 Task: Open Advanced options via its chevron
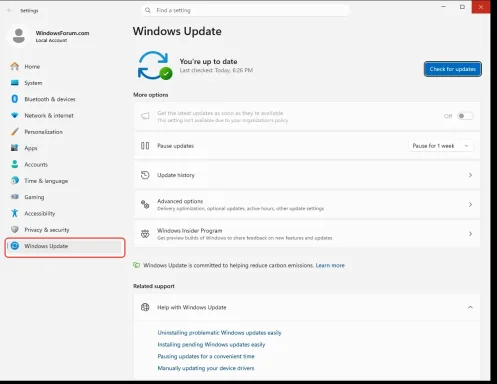tap(470, 204)
